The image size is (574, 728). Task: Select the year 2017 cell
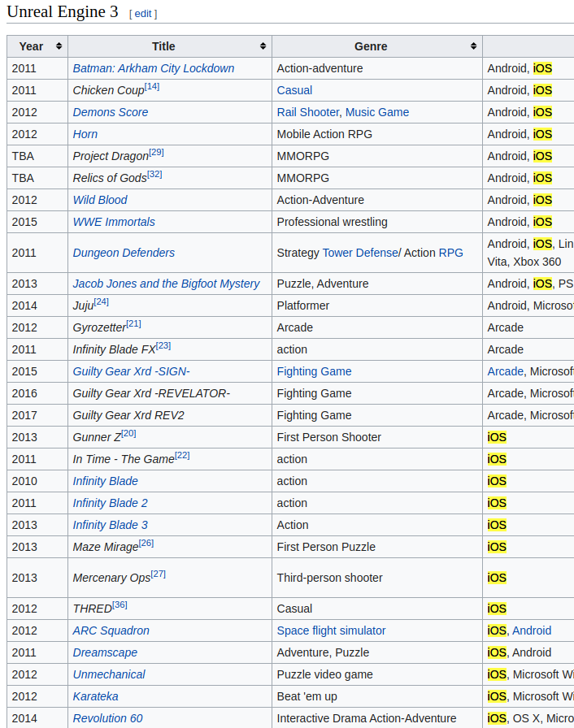37,415
